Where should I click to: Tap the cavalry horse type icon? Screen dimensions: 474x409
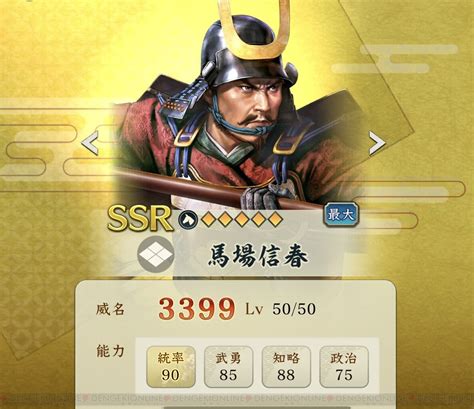[188, 220]
